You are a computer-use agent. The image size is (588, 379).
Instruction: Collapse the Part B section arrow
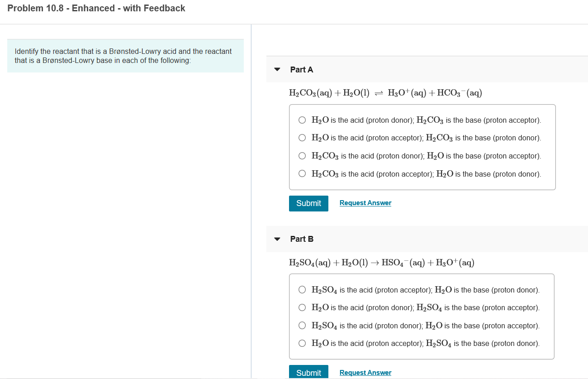pos(277,239)
